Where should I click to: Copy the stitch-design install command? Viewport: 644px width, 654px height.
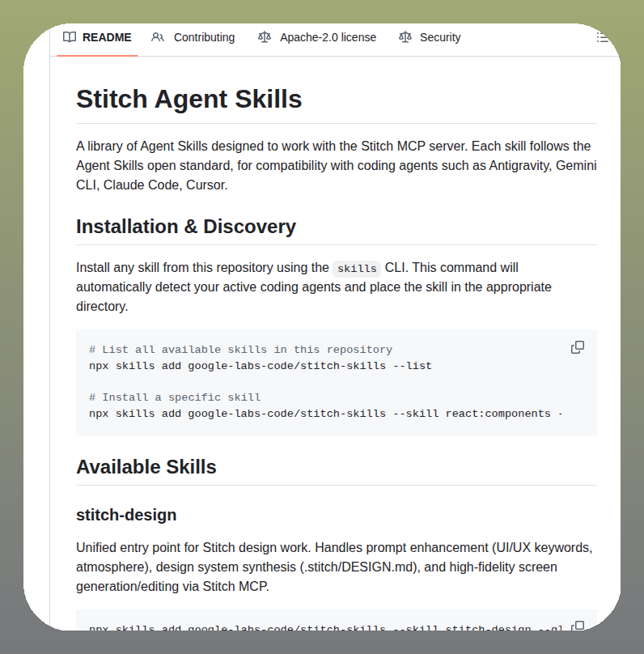(x=578, y=625)
